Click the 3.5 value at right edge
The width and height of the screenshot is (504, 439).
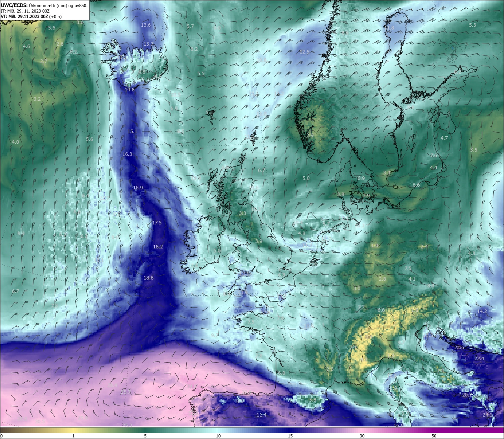(474, 150)
